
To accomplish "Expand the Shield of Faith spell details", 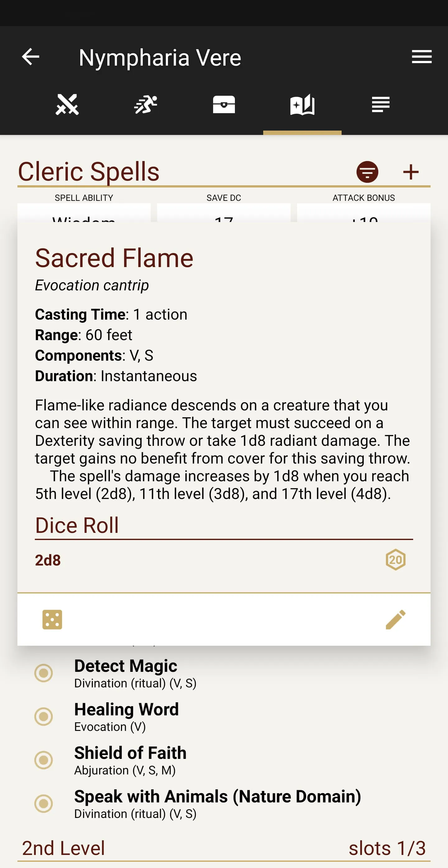I will click(130, 760).
